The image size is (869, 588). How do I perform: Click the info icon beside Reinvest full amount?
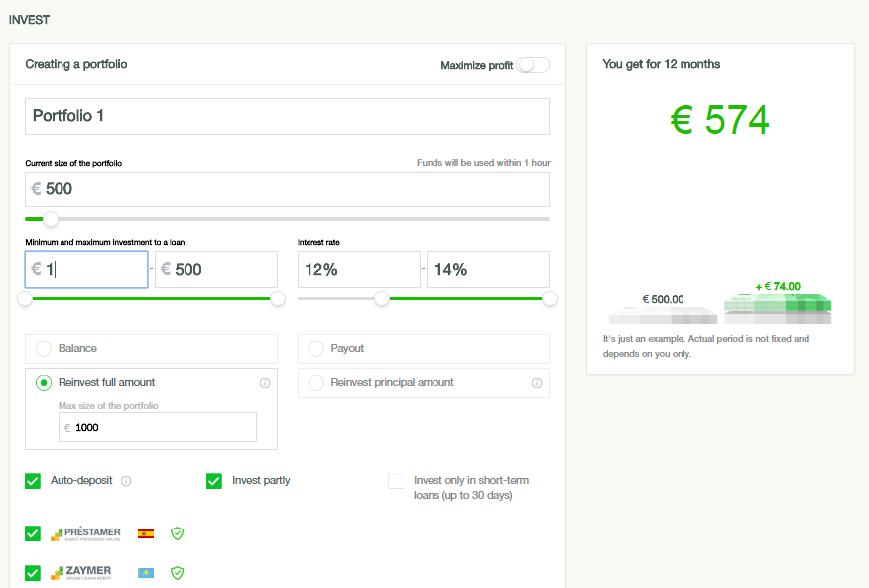tap(265, 383)
